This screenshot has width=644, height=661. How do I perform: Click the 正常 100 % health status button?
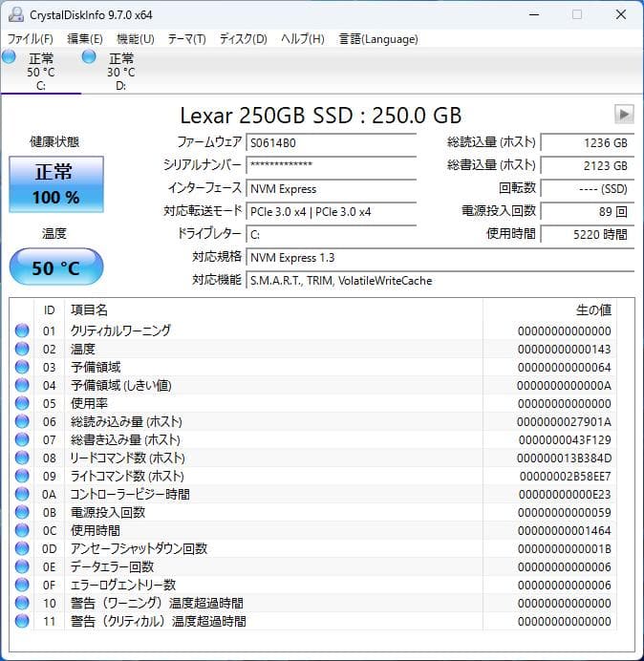point(56,184)
